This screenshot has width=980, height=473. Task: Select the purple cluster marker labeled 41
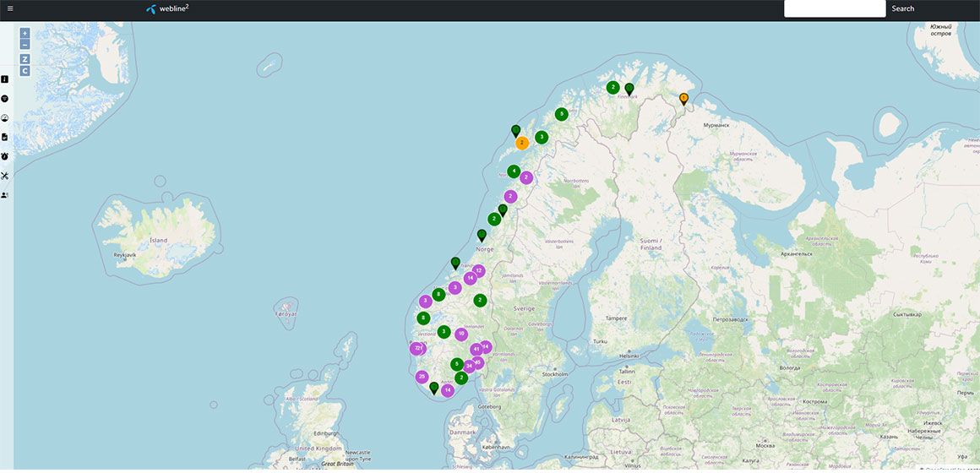click(x=476, y=349)
